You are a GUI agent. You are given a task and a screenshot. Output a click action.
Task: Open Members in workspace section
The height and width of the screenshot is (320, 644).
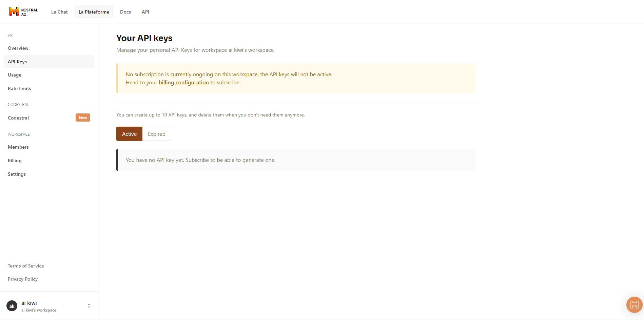tap(49, 147)
